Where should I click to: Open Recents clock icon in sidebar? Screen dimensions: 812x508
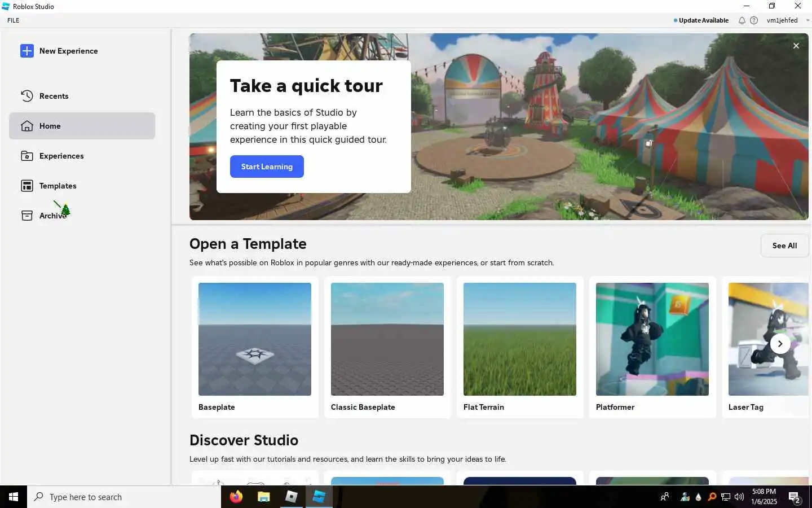coord(27,96)
